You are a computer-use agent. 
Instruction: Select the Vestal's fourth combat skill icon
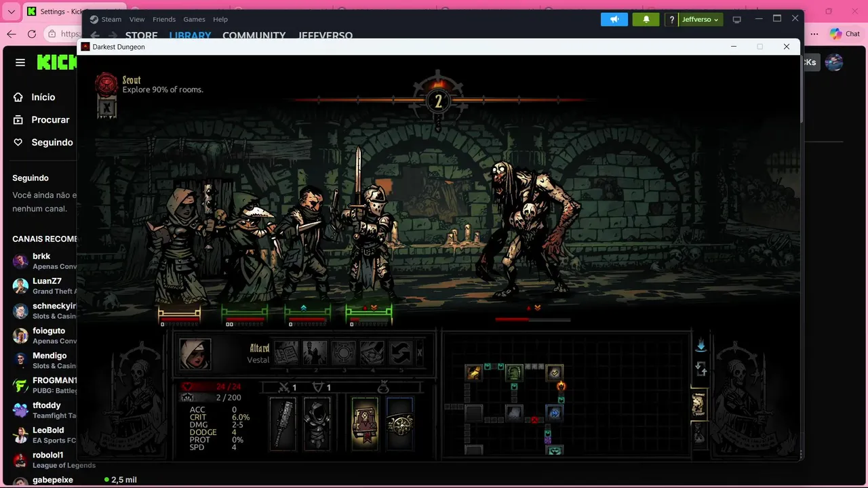[372, 352]
